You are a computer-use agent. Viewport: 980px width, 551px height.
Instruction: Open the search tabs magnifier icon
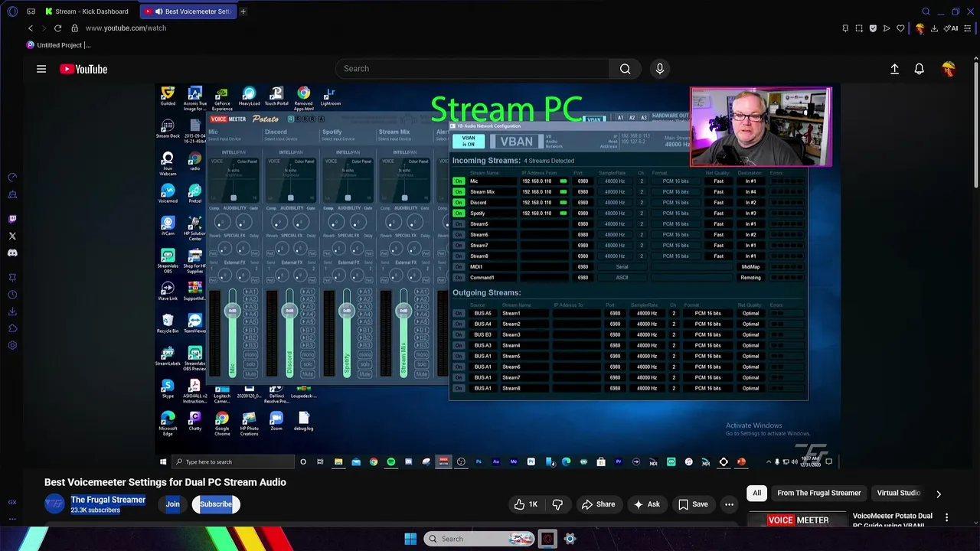tap(926, 11)
